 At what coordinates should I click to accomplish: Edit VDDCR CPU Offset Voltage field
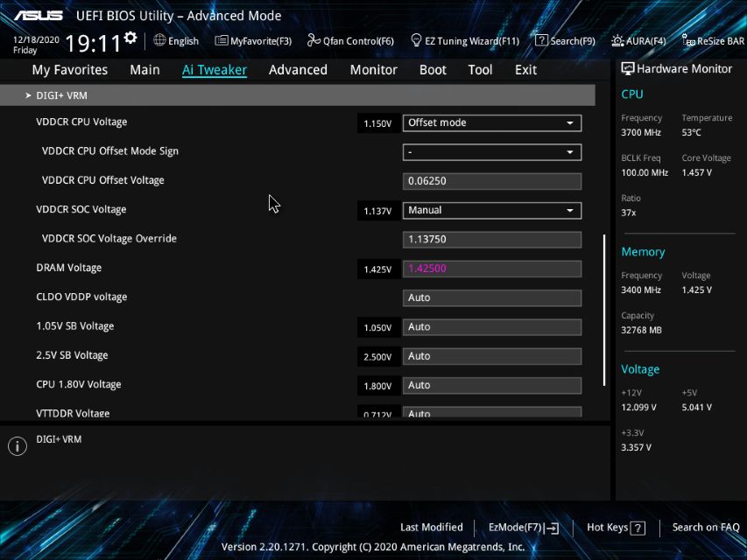pyautogui.click(x=491, y=181)
